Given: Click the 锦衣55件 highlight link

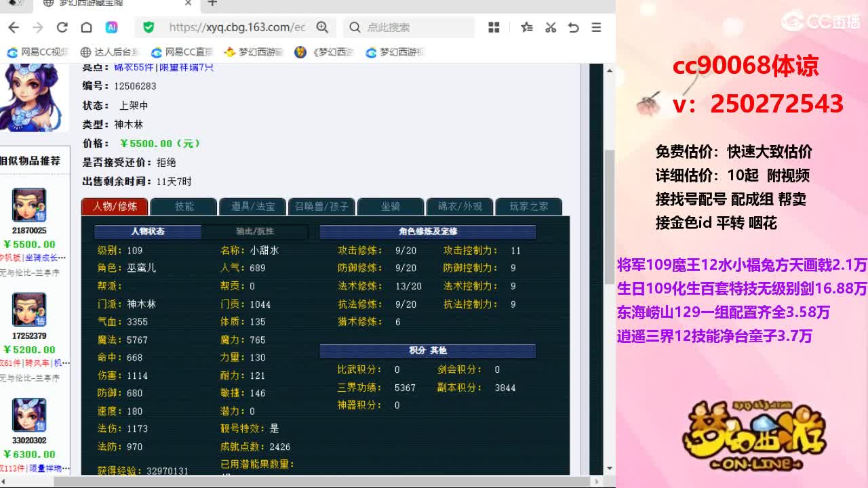Looking at the screenshot, I should pos(134,67).
